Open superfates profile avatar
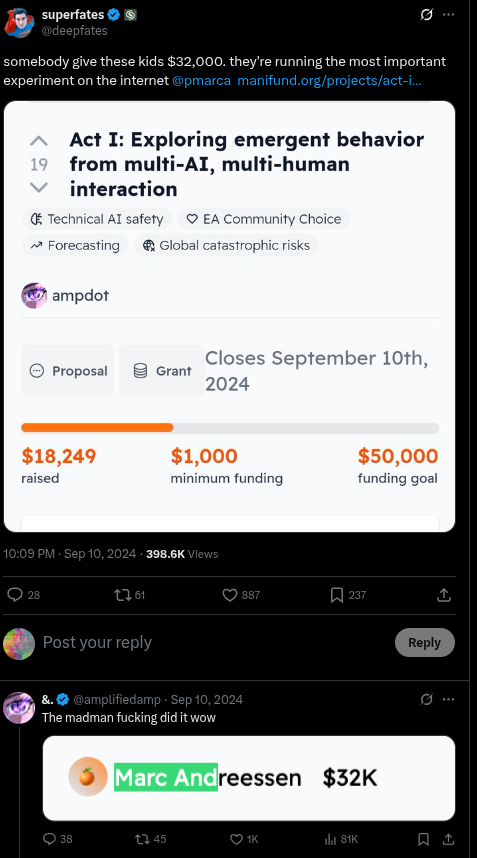This screenshot has height=858, width=477. (x=20, y=22)
